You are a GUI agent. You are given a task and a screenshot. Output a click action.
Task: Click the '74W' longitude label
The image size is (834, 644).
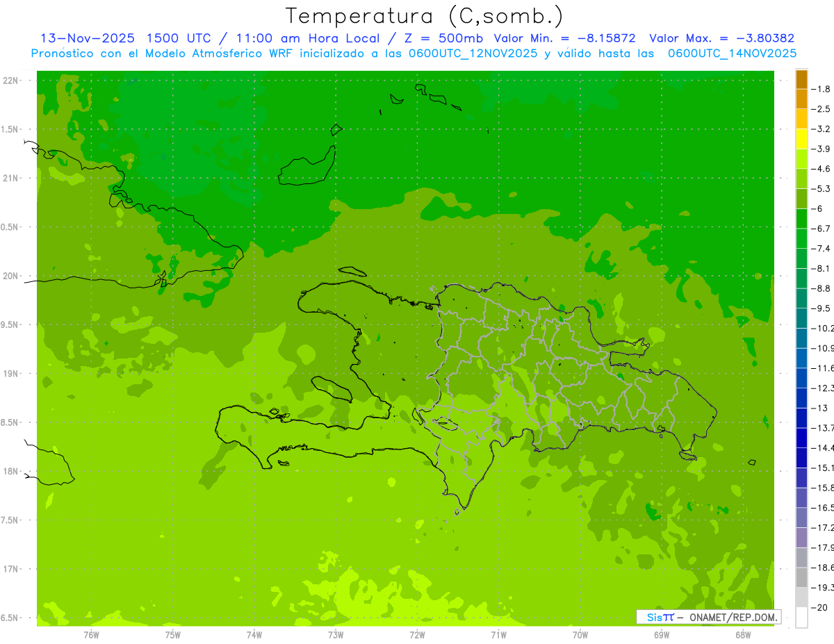254,635
